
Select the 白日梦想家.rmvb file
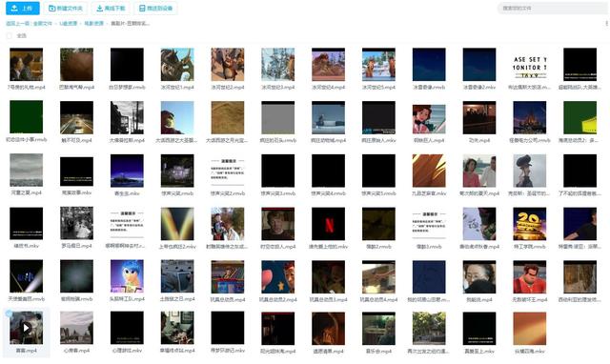(x=127, y=65)
